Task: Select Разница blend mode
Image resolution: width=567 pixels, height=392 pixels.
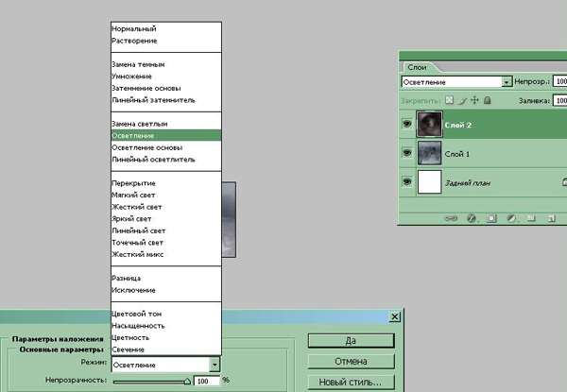Action: pos(166,279)
